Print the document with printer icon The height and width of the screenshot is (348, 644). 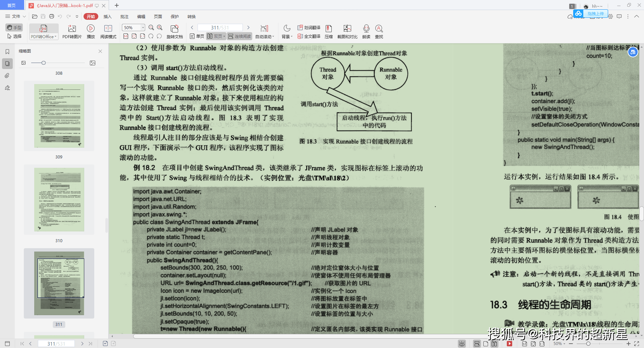52,16
